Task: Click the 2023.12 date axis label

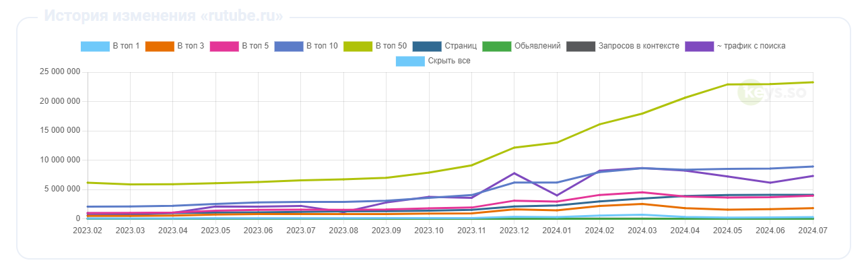Action: point(514,230)
